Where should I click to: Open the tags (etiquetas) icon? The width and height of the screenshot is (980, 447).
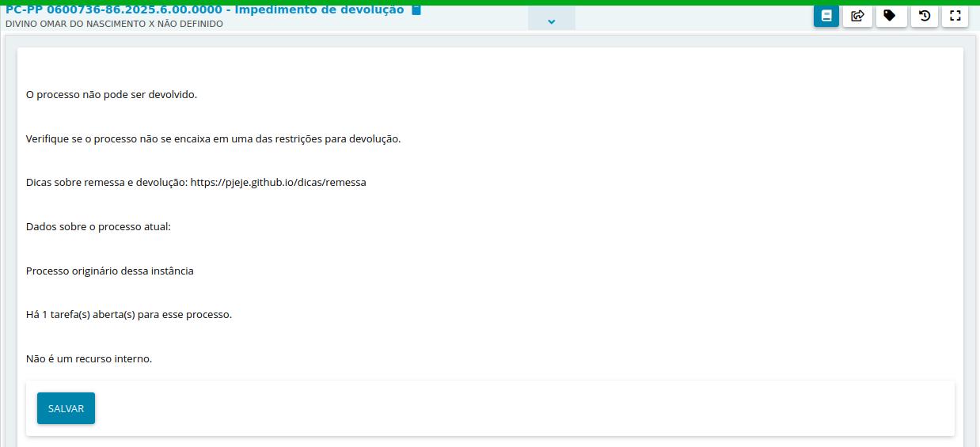890,16
